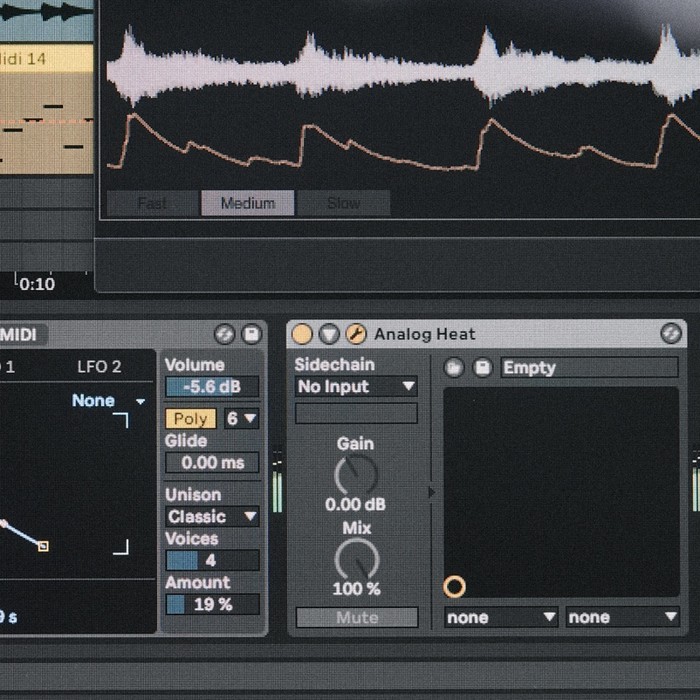
Task: Open the Unison Classic mode dropdown
Action: point(212,517)
